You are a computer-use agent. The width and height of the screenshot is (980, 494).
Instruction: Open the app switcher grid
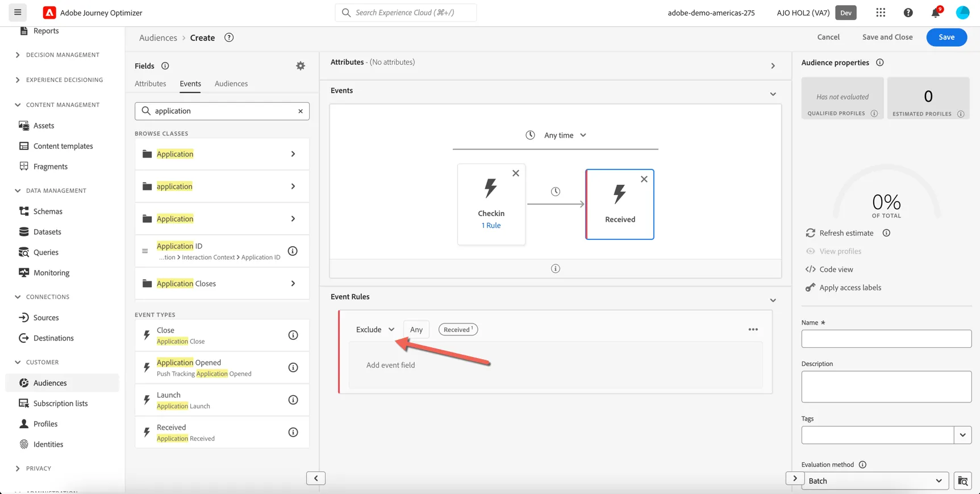tap(881, 13)
